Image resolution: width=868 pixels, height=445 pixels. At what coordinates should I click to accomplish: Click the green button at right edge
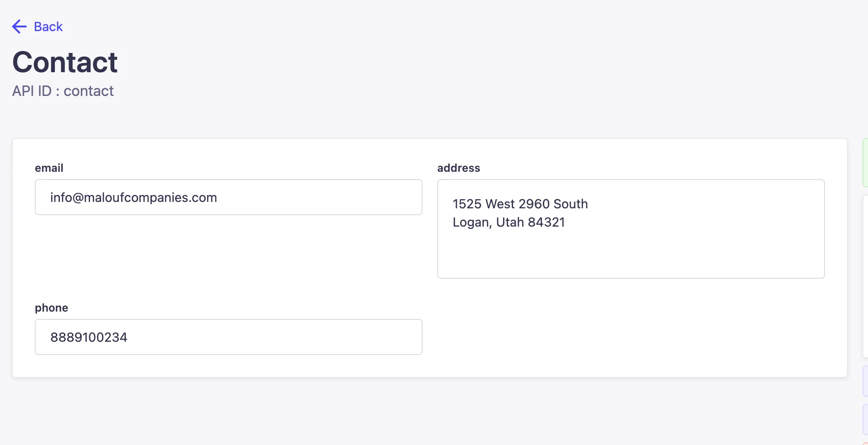click(865, 163)
